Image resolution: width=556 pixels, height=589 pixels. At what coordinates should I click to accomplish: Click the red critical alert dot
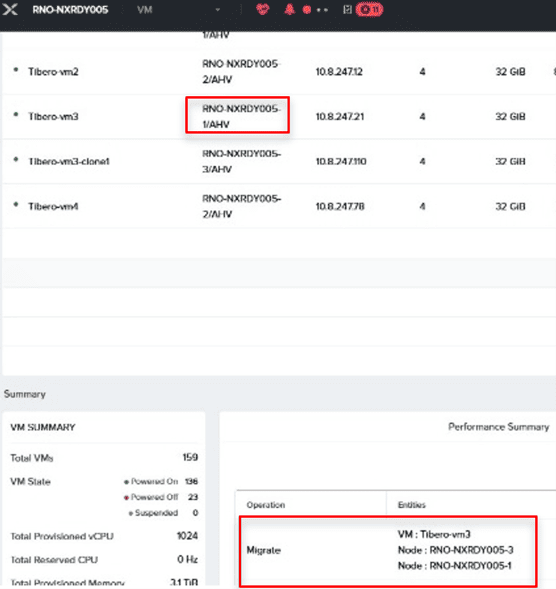307,10
